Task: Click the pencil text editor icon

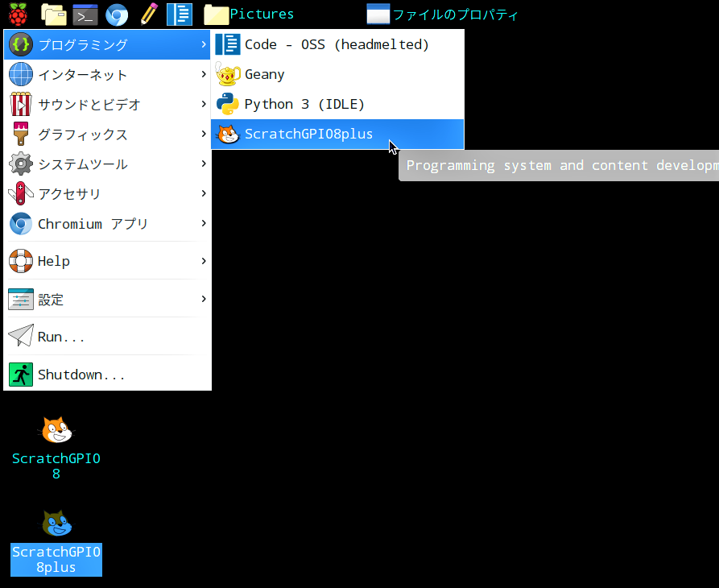Action: (148, 14)
